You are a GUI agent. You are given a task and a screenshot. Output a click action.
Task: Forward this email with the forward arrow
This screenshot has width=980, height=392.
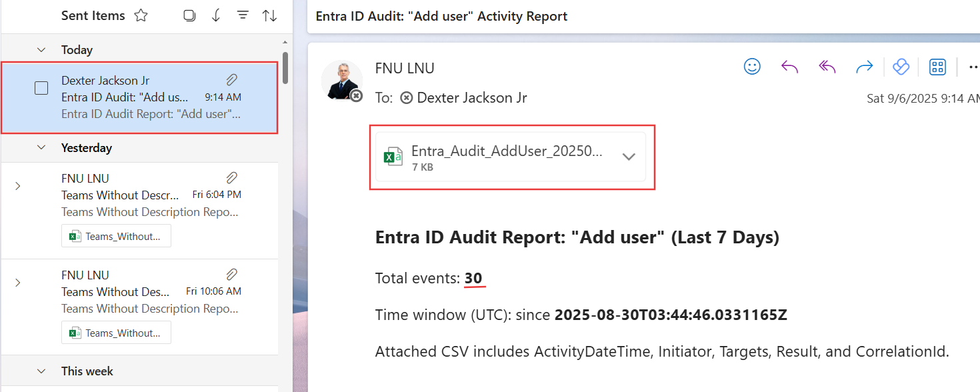(864, 67)
